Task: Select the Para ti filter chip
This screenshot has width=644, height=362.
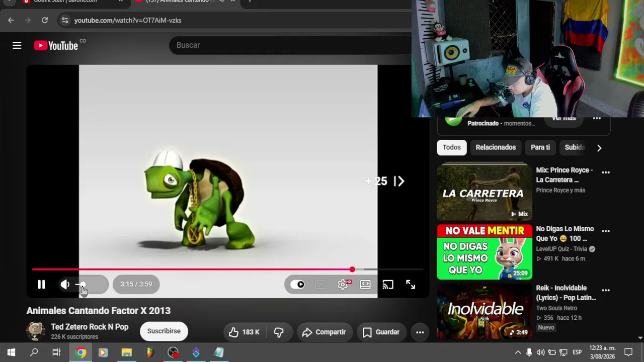Action: click(540, 147)
